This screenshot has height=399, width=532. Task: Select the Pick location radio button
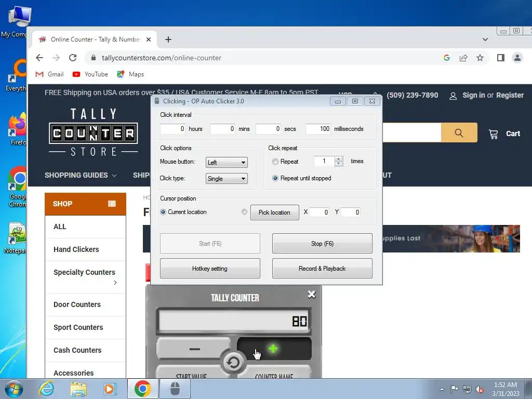tap(244, 212)
